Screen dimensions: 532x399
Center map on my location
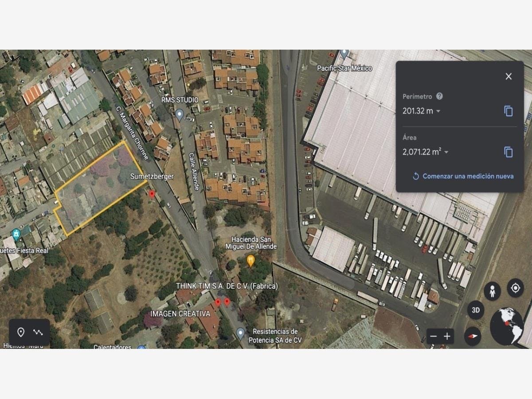(x=515, y=288)
